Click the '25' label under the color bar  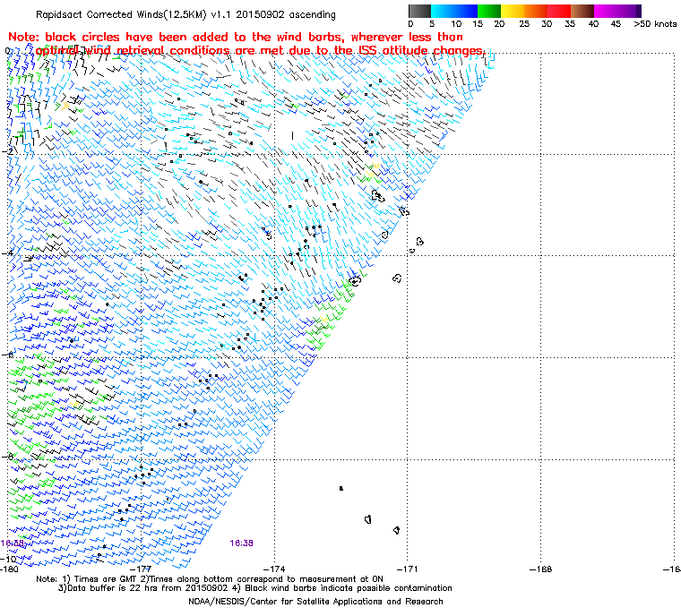coord(524,24)
